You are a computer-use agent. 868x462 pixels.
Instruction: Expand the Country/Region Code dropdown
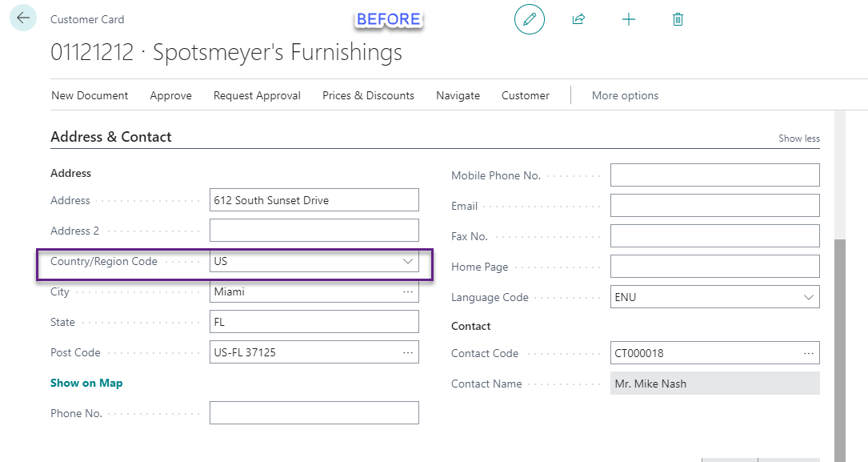407,261
